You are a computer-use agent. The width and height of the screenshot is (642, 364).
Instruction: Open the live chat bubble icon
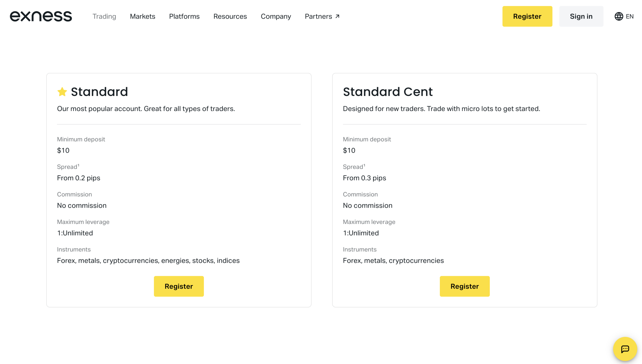pyautogui.click(x=625, y=349)
